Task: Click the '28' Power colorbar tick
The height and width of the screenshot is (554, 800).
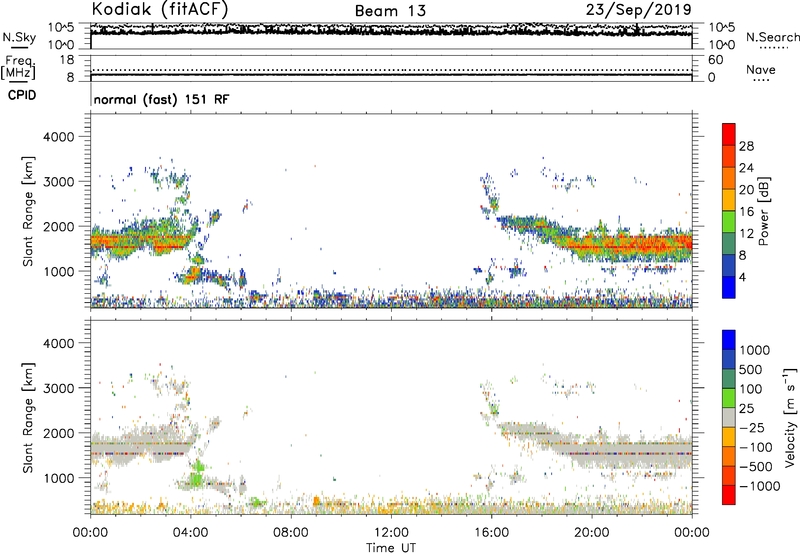Action: coord(746,146)
